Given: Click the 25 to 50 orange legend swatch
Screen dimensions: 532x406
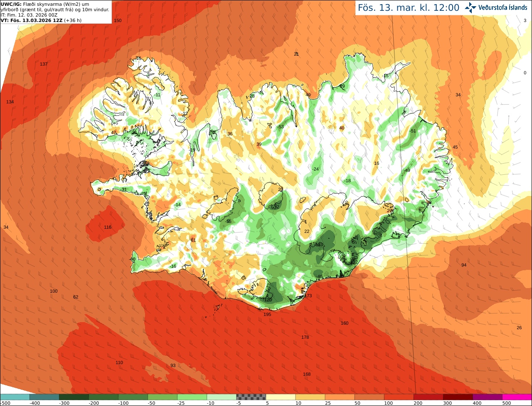Looking at the screenshot, I should click(x=340, y=396).
